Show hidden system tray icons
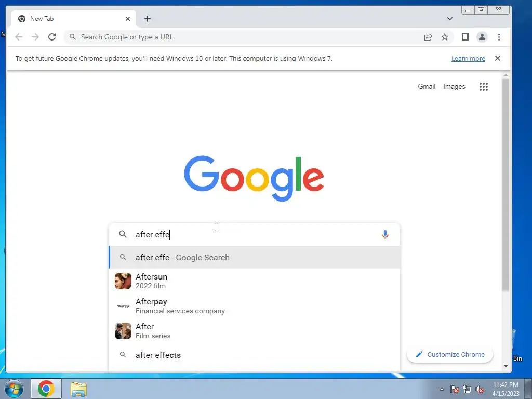532x399 pixels. [x=442, y=389]
